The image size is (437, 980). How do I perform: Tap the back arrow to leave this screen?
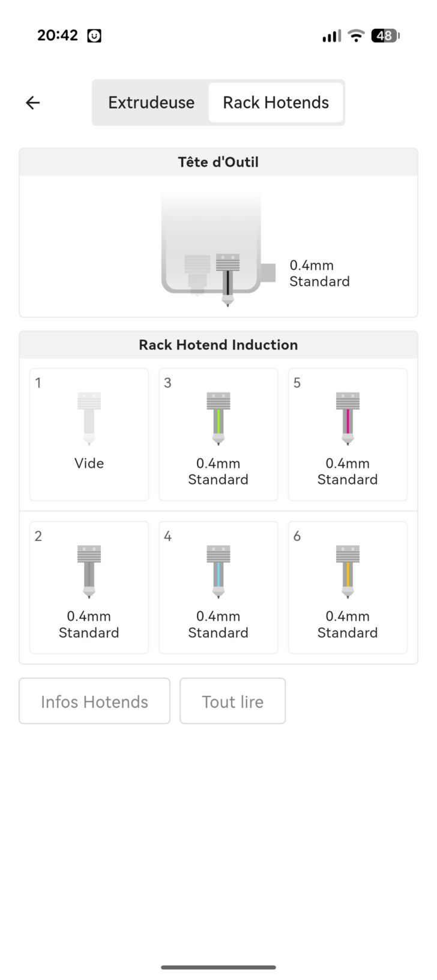(32, 103)
